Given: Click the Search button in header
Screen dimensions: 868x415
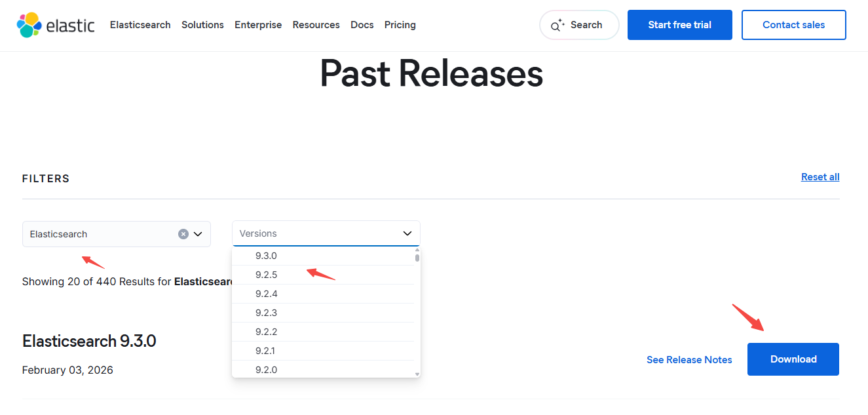Looking at the screenshot, I should tap(579, 25).
